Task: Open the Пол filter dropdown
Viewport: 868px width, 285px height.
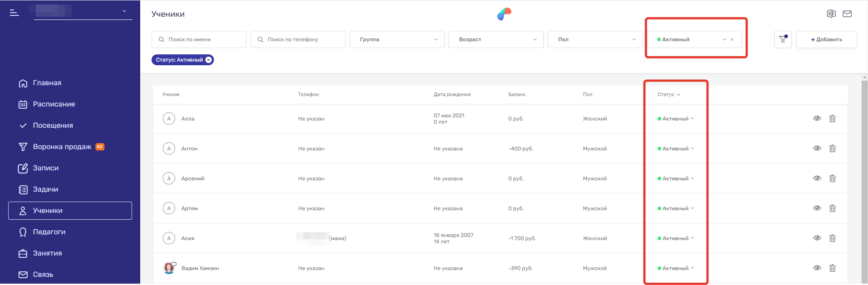Action: pyautogui.click(x=595, y=39)
